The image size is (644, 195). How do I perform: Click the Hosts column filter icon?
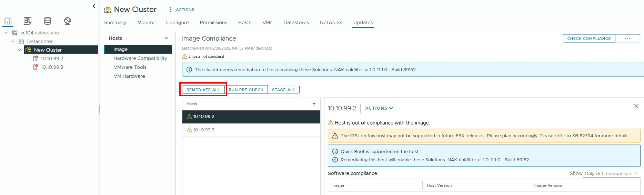point(314,104)
